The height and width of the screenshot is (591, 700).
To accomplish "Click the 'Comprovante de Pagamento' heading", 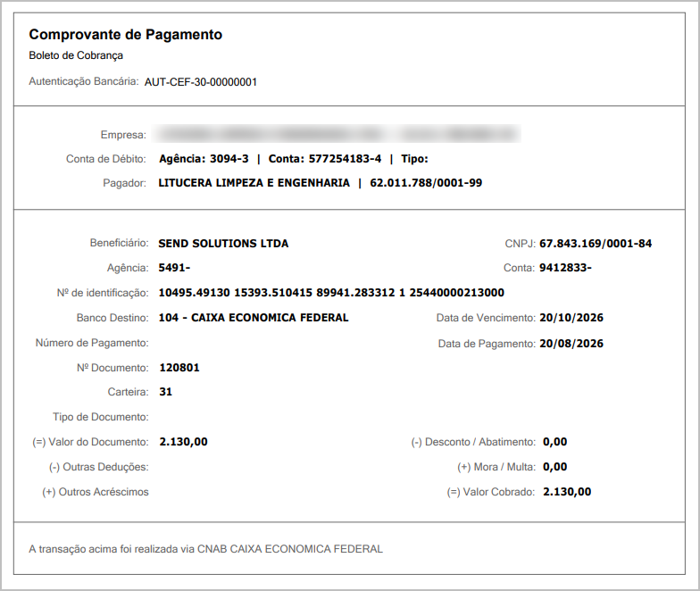I will 125,35.
